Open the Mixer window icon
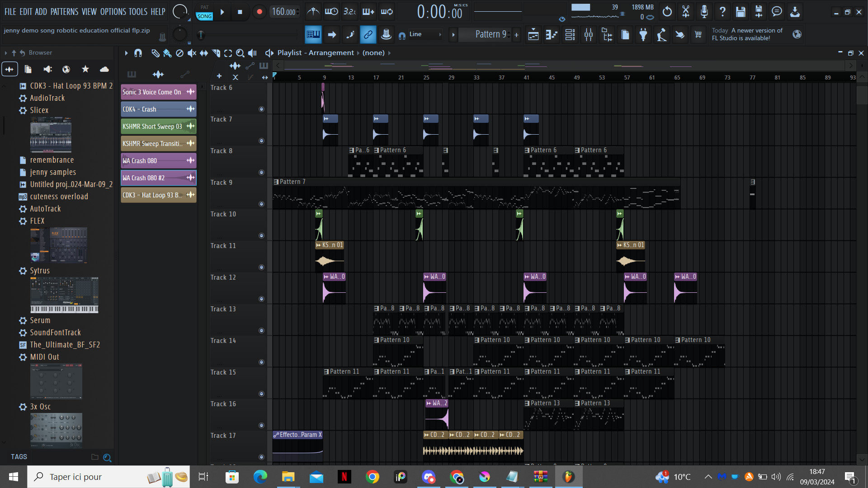 [589, 34]
